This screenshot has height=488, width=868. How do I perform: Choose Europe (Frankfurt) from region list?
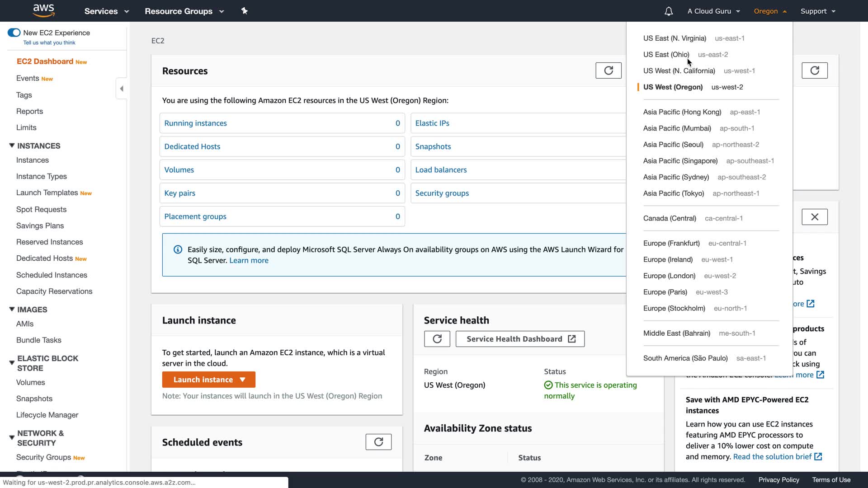[x=671, y=243]
